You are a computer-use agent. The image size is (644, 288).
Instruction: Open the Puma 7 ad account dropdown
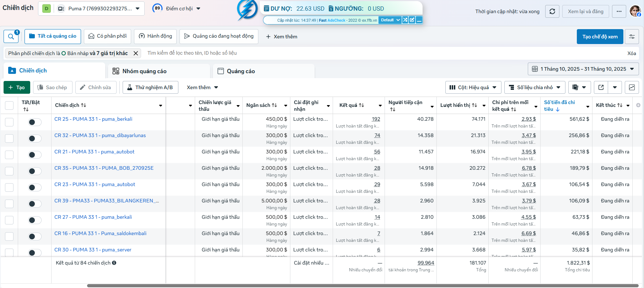[91, 9]
